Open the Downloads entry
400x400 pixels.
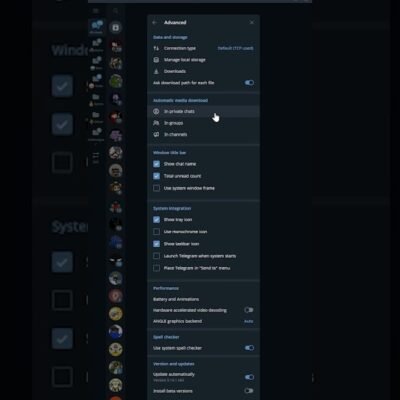203,71
